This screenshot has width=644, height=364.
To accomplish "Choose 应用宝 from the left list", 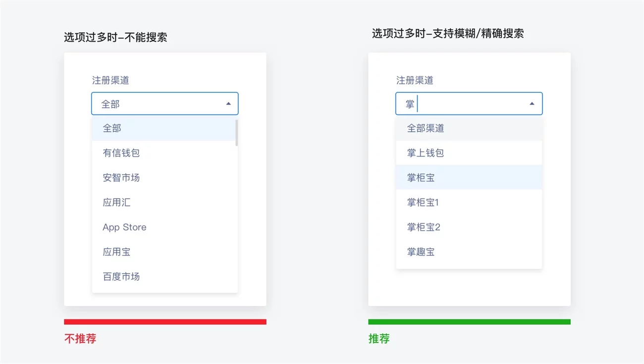I will [x=116, y=252].
